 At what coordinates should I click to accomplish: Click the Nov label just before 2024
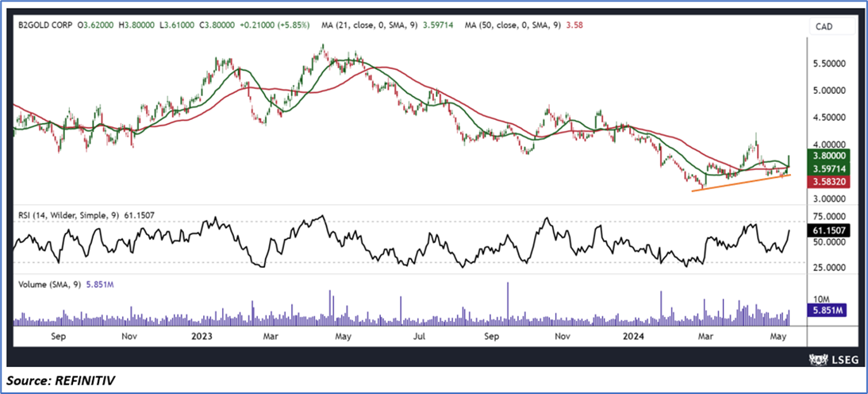[x=563, y=336]
